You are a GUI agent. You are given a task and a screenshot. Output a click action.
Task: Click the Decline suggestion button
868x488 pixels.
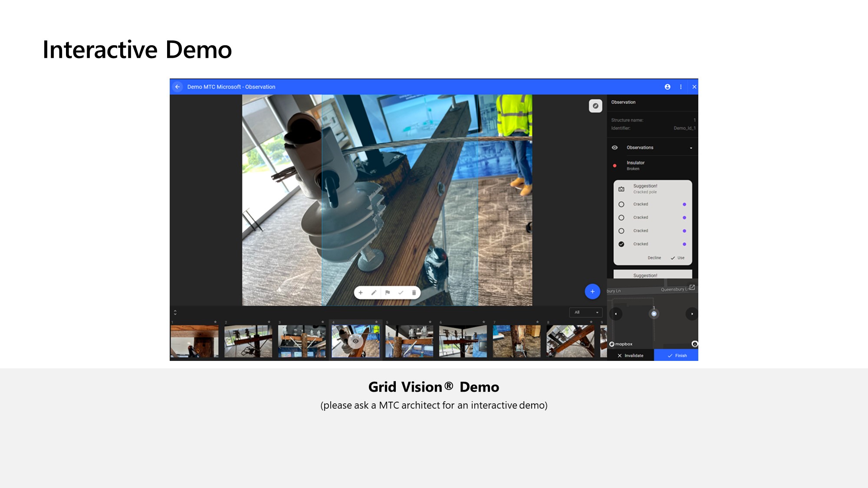[654, 258]
